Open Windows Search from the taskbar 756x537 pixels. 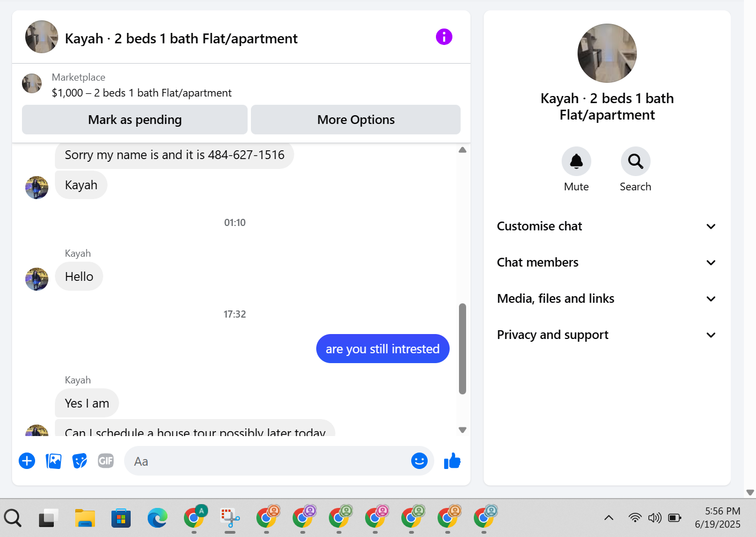pos(13,518)
